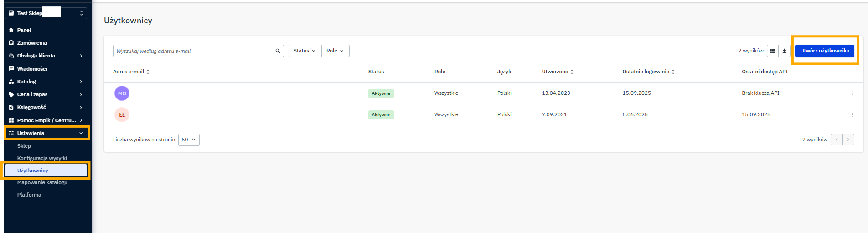Image resolution: width=868 pixels, height=233 pixels.
Task: Click the MO user avatar
Action: tap(122, 93)
